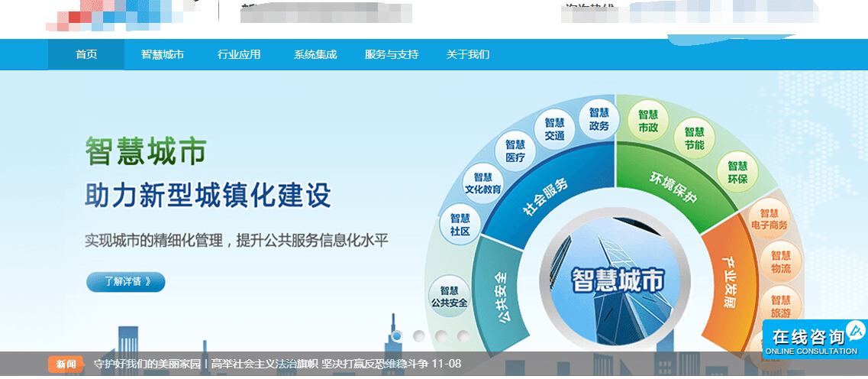Open the 智慧城市 navigation menu
Image resolution: width=868 pixels, height=379 pixels.
point(162,54)
